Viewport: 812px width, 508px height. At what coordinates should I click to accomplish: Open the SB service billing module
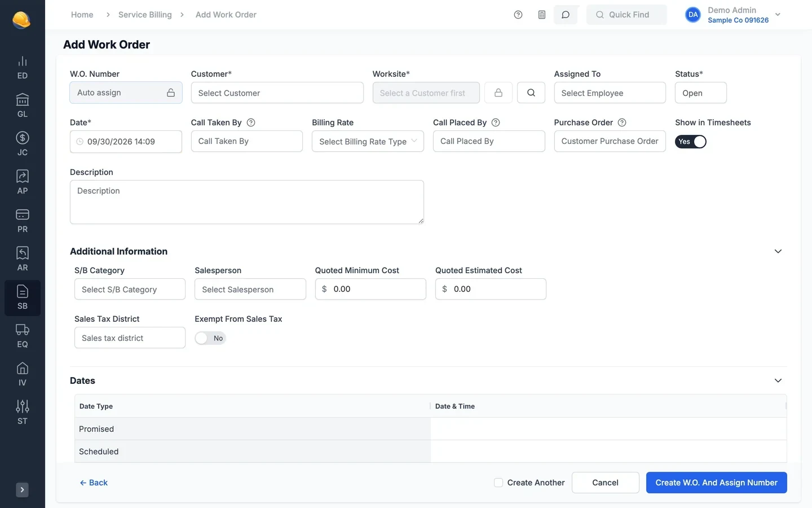coord(22,298)
